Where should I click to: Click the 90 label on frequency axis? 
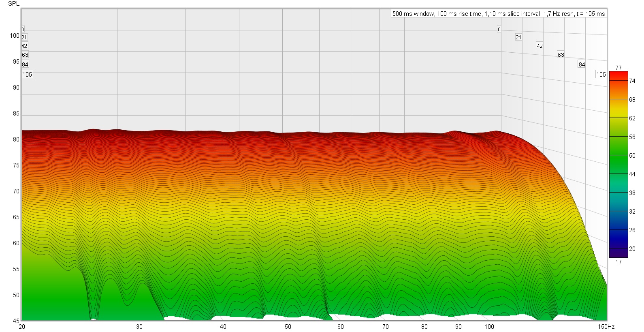pyautogui.click(x=458, y=327)
